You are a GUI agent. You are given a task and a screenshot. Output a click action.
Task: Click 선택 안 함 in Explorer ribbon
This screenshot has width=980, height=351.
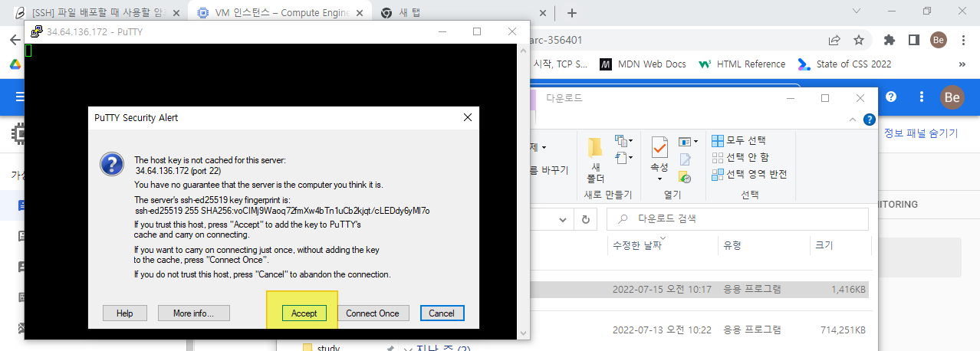pyautogui.click(x=740, y=158)
